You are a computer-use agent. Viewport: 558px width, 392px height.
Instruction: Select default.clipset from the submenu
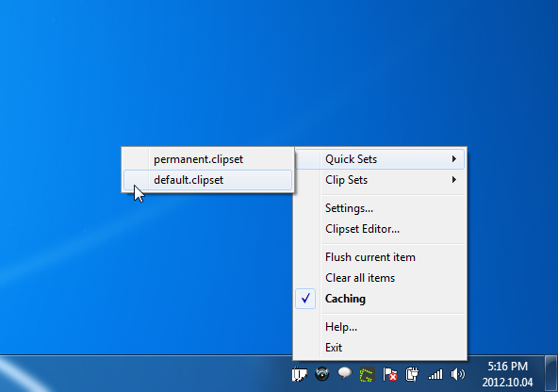click(x=207, y=180)
